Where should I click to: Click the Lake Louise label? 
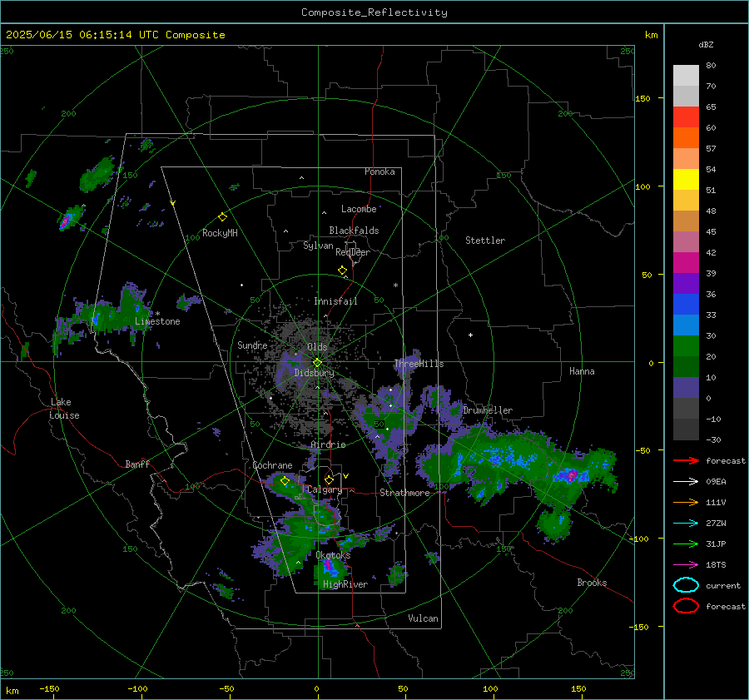point(64,409)
